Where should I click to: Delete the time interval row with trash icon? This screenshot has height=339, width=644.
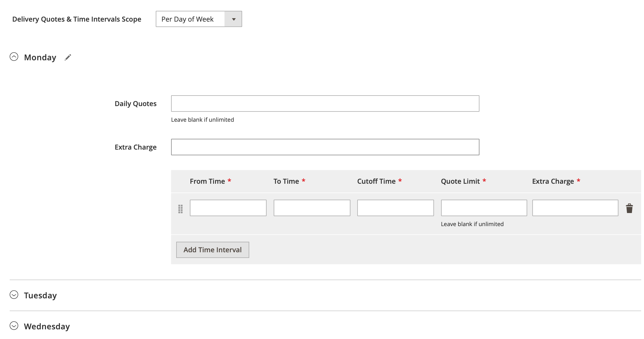click(629, 208)
